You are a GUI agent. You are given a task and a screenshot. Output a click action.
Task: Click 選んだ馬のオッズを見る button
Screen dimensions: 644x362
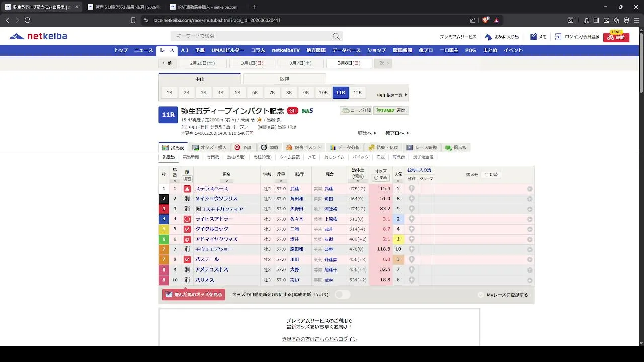[194, 295]
